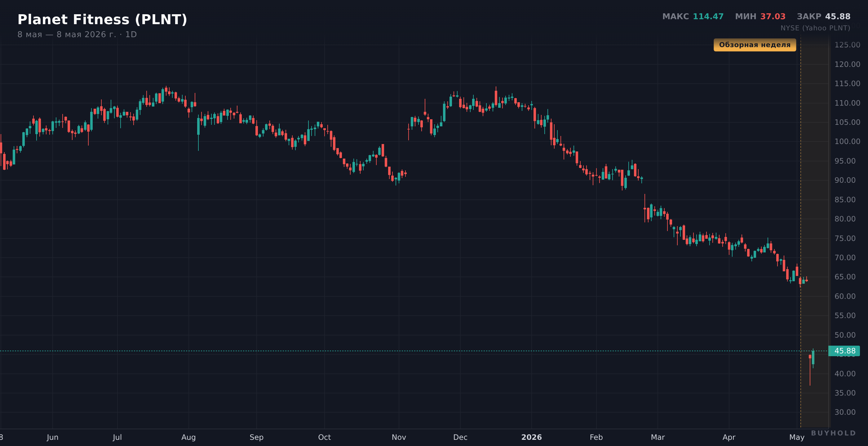The image size is (868, 446).
Task: Click the 55.00 price axis label
Action: pos(845,315)
